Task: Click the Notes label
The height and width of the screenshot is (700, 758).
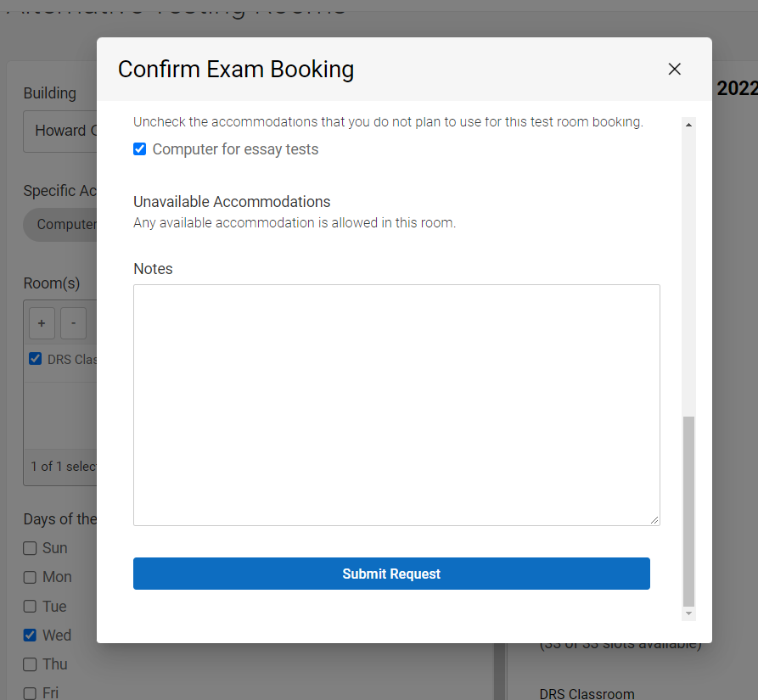Action: point(153,269)
